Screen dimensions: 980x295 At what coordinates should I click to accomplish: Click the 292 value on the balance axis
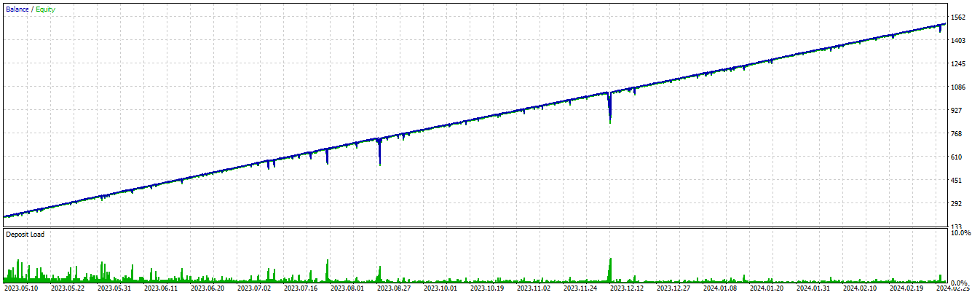pos(957,204)
